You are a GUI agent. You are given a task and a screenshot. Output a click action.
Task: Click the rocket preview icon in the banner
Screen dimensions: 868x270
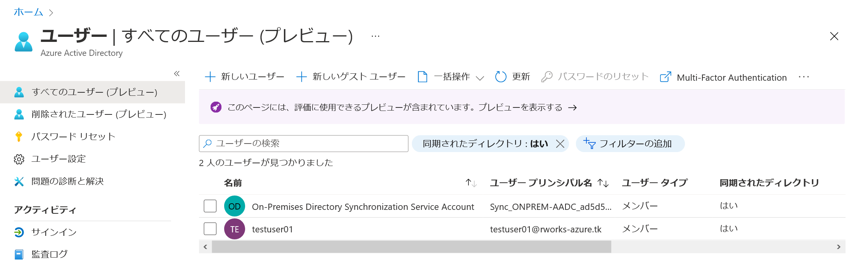pos(216,107)
